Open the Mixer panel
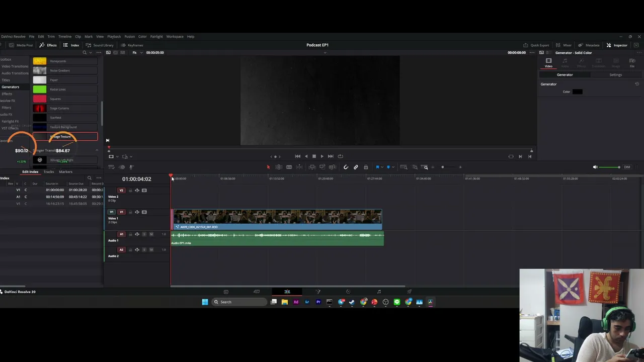This screenshot has height=362, width=644. (564, 45)
